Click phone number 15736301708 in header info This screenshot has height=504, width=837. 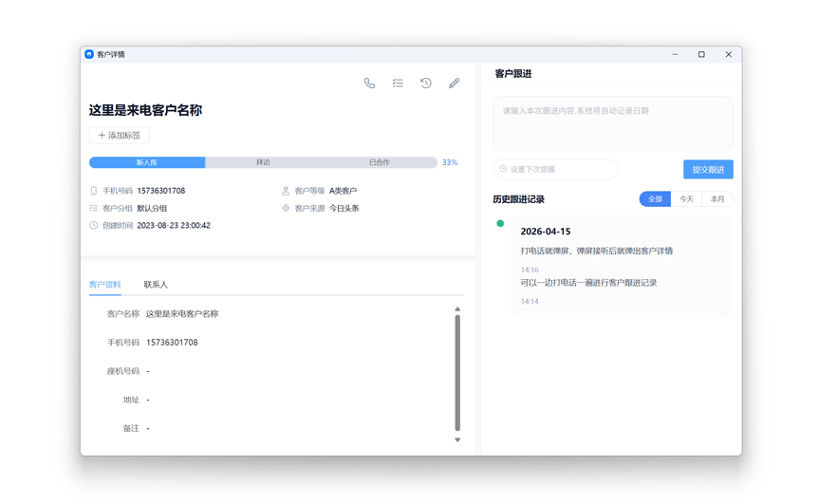161,191
